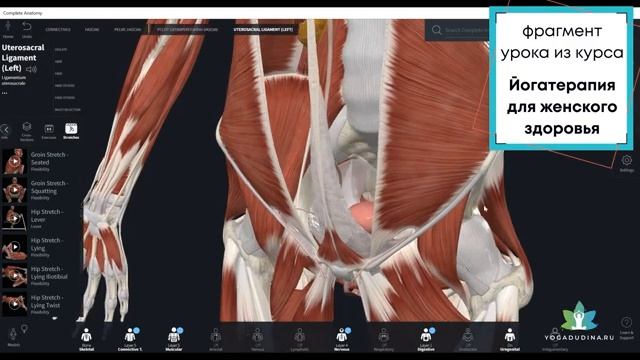640x360 pixels.
Task: Click the 'Ligamentum uterosacrale' Latin name text
Action: coord(13,80)
